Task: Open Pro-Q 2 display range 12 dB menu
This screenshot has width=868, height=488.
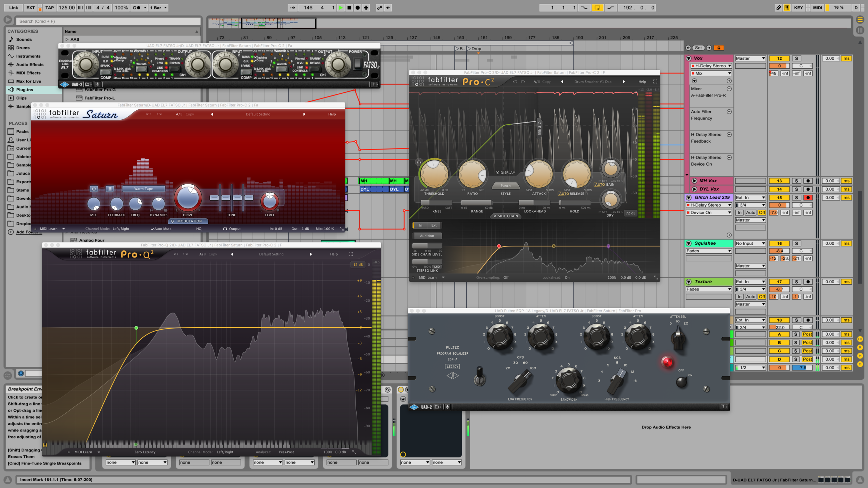Action: tap(358, 265)
